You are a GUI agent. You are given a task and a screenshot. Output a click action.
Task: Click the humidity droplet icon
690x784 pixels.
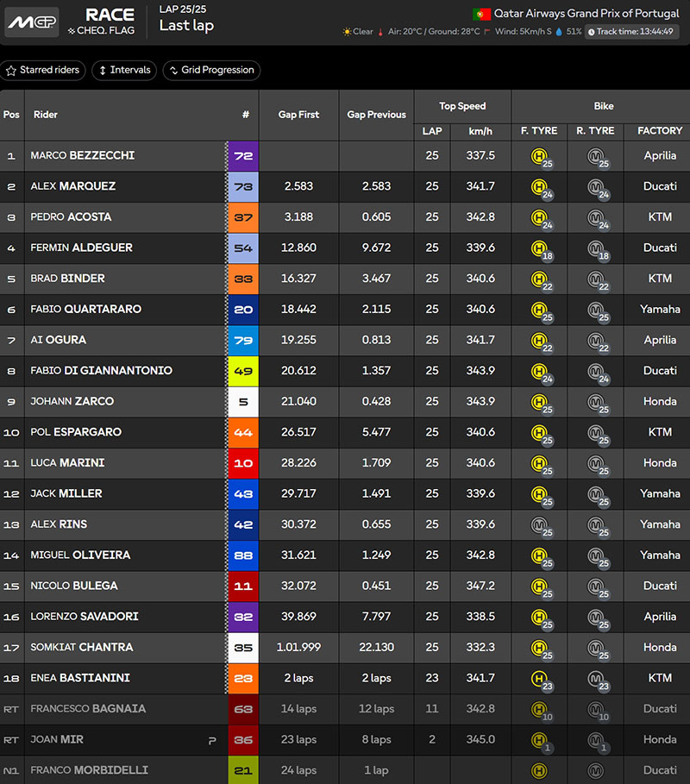click(559, 32)
